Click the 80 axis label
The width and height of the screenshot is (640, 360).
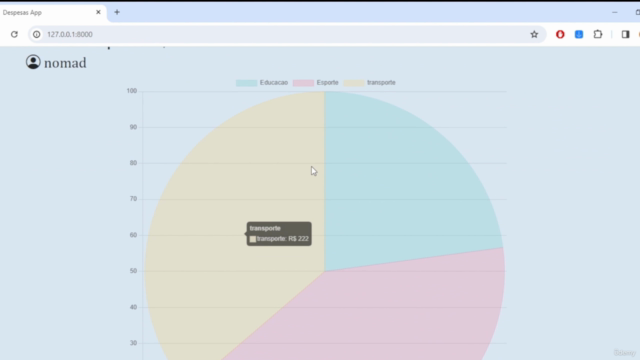[x=133, y=163]
